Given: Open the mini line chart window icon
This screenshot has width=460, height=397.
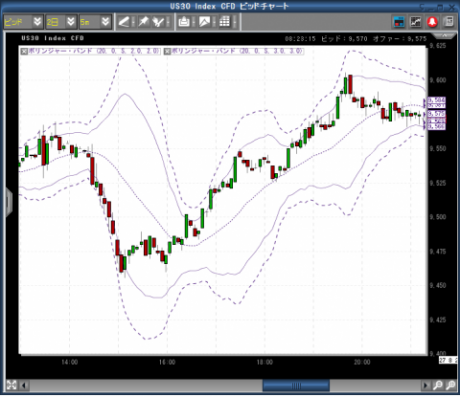Looking at the screenshot, I should click(x=416, y=22).
